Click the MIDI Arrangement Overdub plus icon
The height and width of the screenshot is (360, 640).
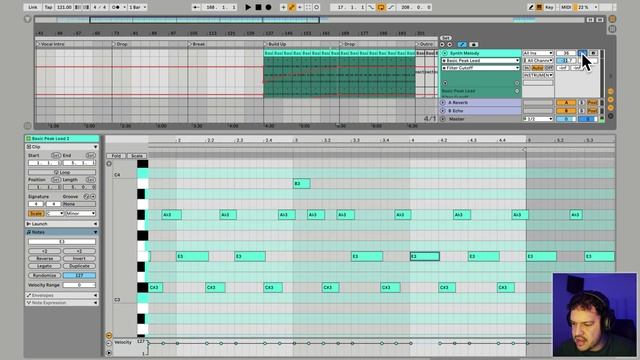[283, 7]
